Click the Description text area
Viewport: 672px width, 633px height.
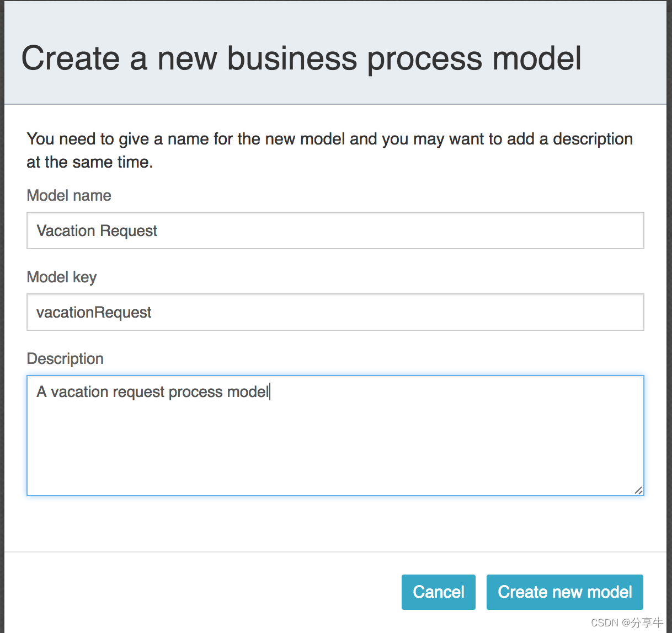[x=335, y=436]
